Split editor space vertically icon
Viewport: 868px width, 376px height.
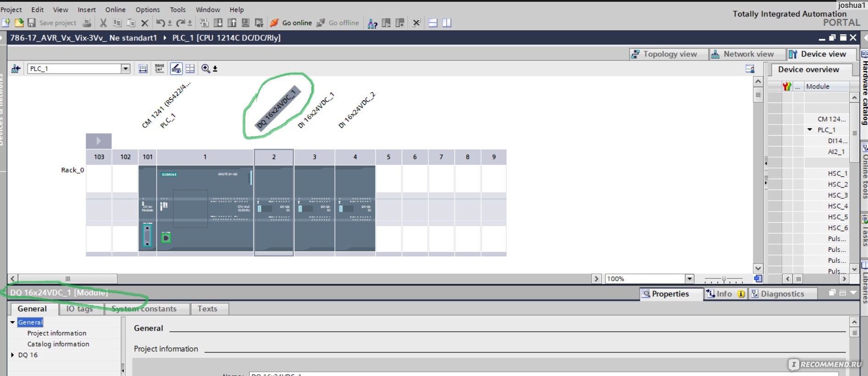447,22
